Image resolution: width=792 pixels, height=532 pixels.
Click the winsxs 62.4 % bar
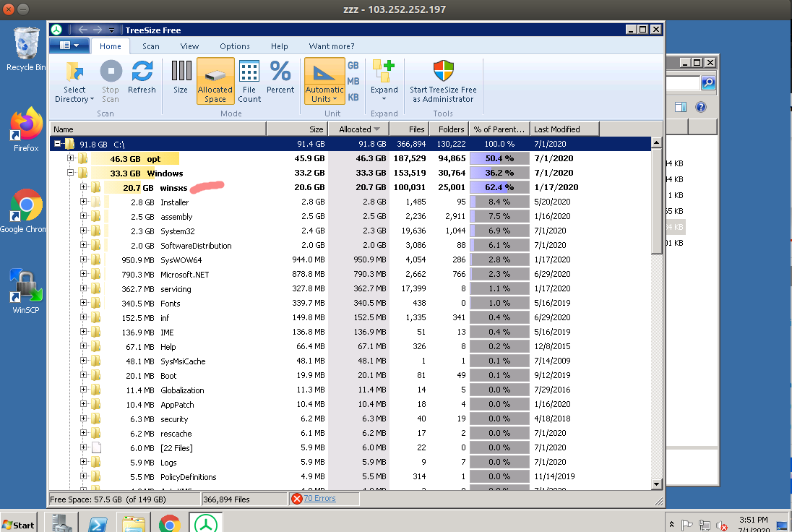click(499, 187)
